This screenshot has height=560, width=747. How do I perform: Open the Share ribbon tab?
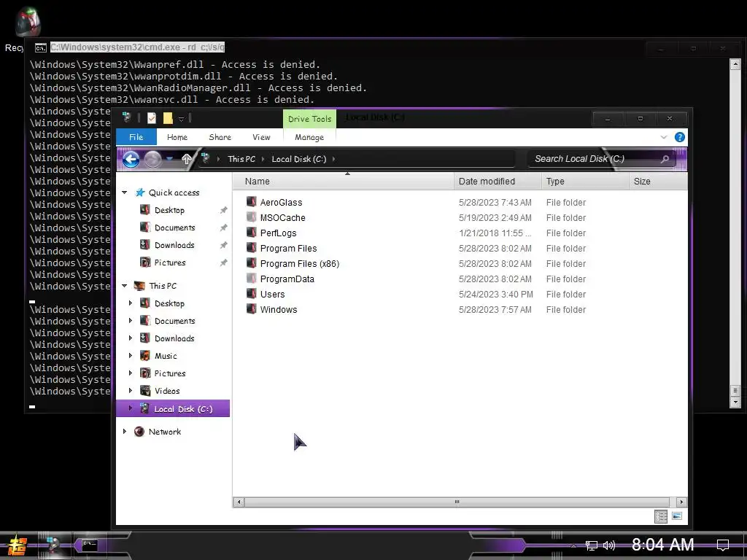point(220,137)
